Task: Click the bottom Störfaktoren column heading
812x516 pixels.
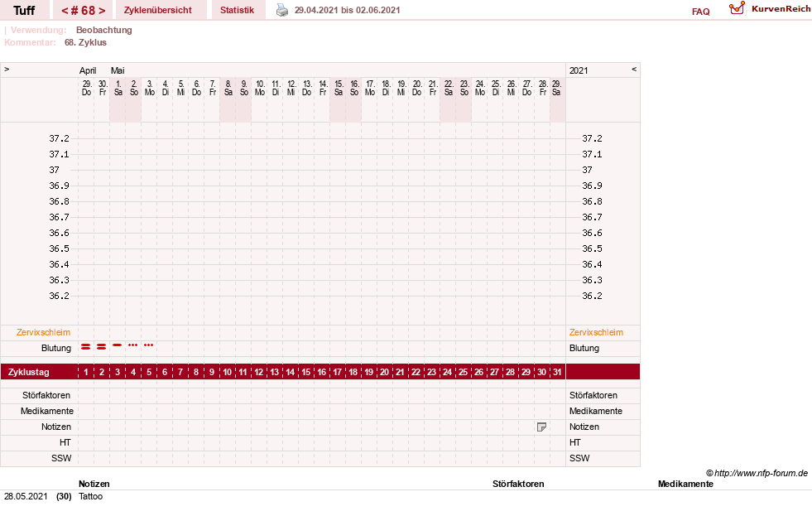Action: [x=518, y=484]
